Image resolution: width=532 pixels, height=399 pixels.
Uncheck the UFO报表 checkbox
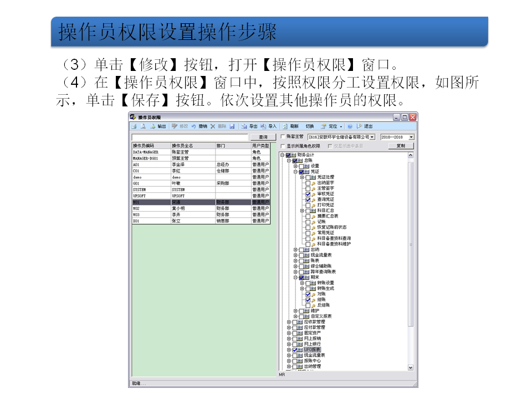pos(295,350)
